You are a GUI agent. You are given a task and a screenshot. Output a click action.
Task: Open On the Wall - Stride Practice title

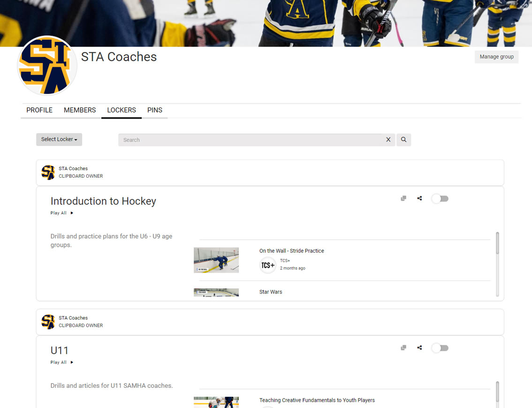click(x=291, y=251)
